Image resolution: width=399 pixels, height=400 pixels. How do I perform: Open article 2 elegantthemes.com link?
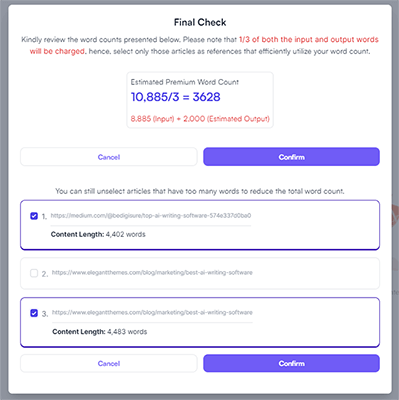pos(152,273)
